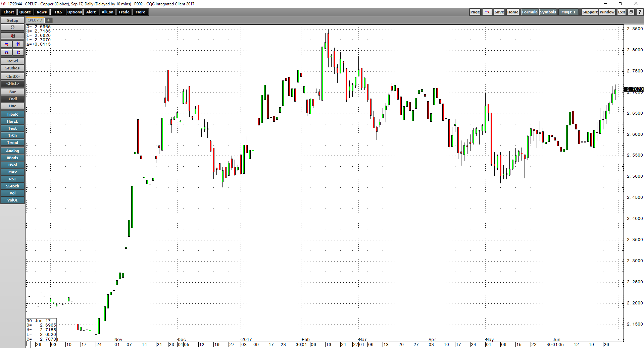Add new chart tab with plus
The image size is (644, 348).
pos(48,20)
